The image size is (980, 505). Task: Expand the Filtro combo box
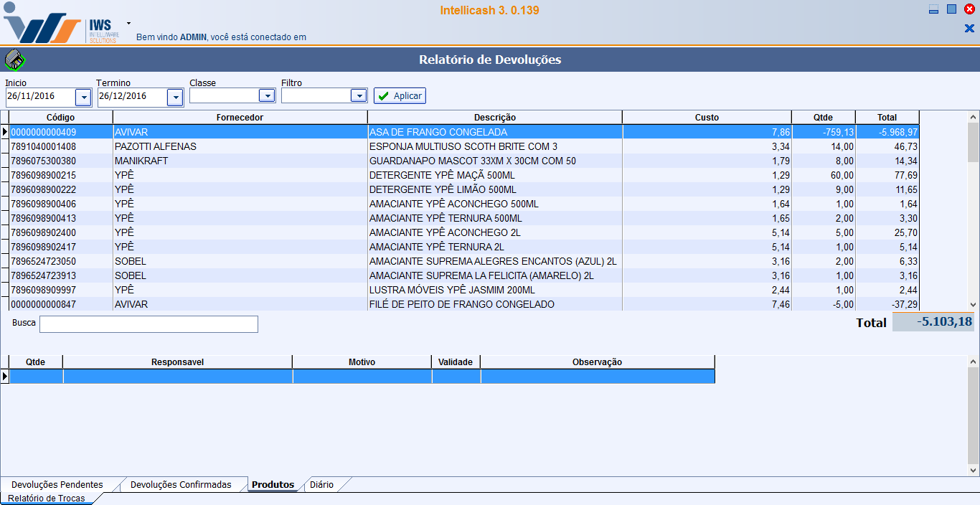(359, 95)
